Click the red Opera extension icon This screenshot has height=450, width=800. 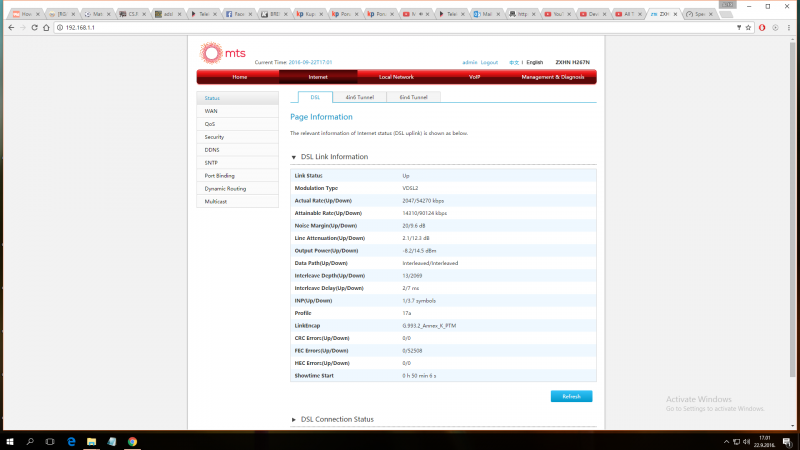tap(762, 28)
